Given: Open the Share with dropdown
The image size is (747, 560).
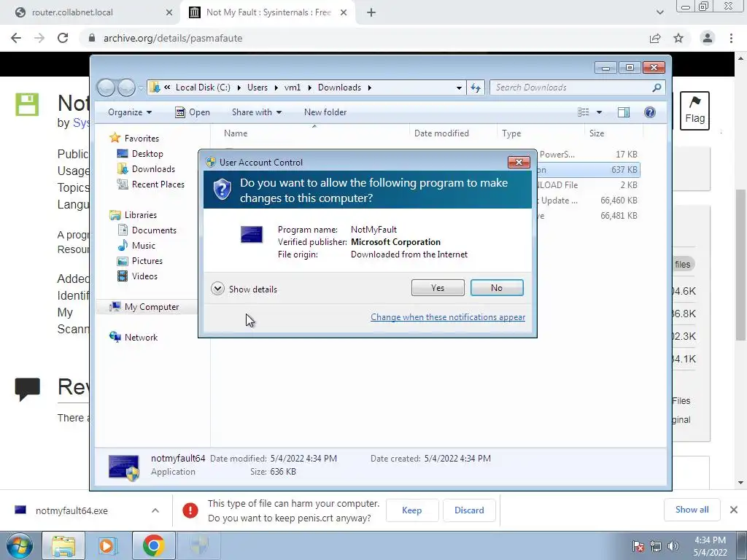Looking at the screenshot, I should pos(256,112).
